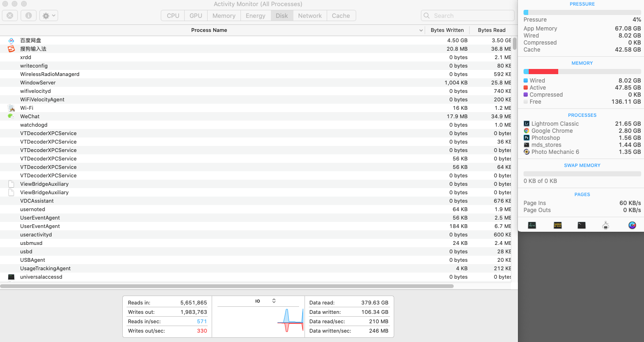Click the universalaccessd display icon

point(11,277)
